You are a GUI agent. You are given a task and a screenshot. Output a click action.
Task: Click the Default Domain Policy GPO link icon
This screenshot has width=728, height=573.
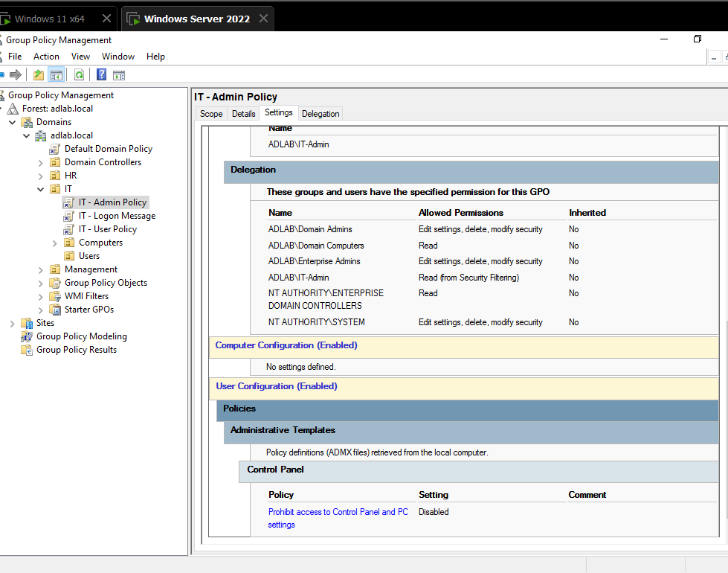(x=55, y=149)
